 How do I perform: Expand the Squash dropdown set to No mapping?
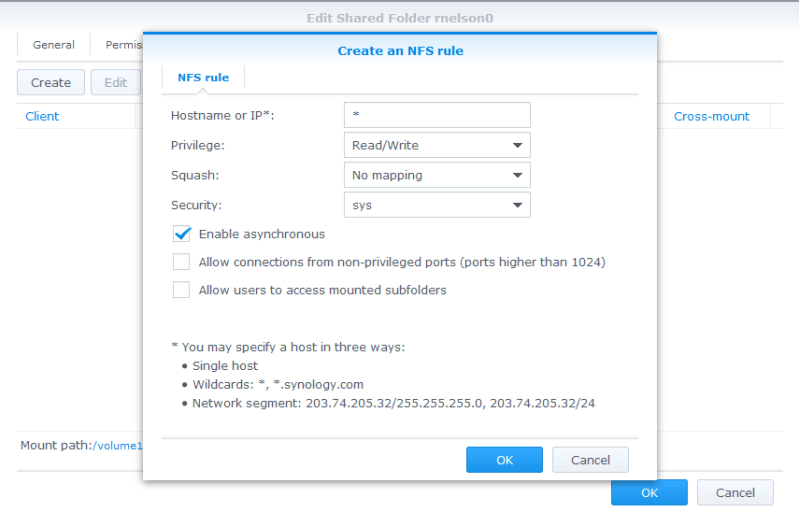click(x=436, y=175)
